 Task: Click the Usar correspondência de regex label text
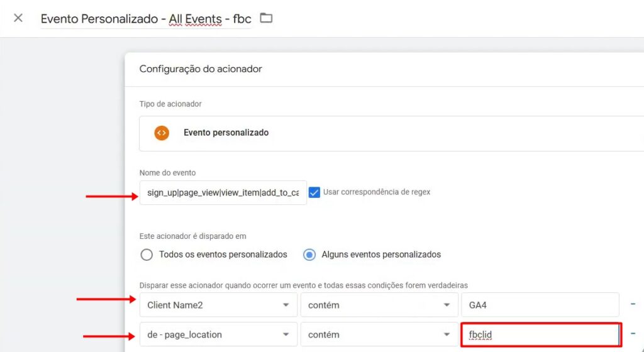(x=377, y=192)
